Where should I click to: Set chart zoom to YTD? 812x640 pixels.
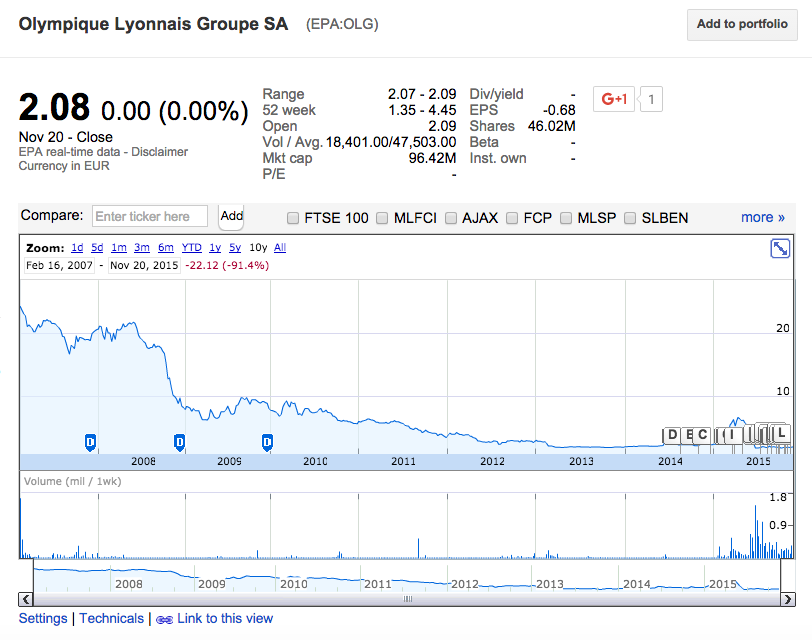click(192, 248)
